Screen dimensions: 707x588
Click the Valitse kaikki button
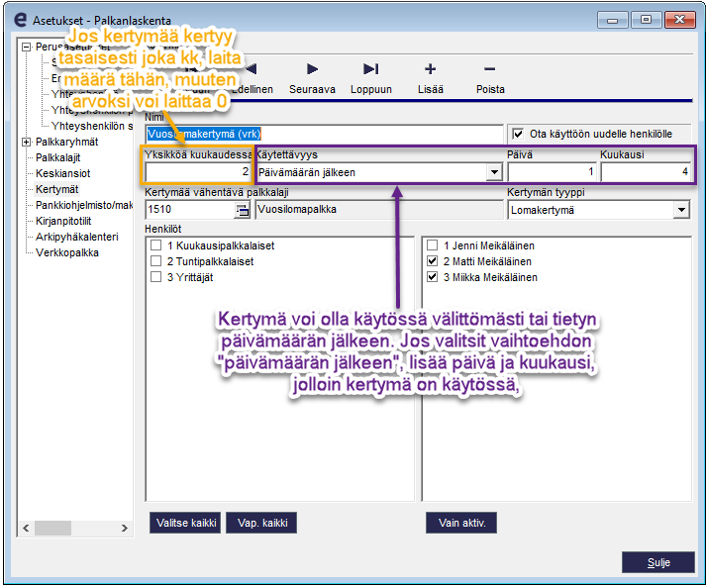[x=185, y=523]
